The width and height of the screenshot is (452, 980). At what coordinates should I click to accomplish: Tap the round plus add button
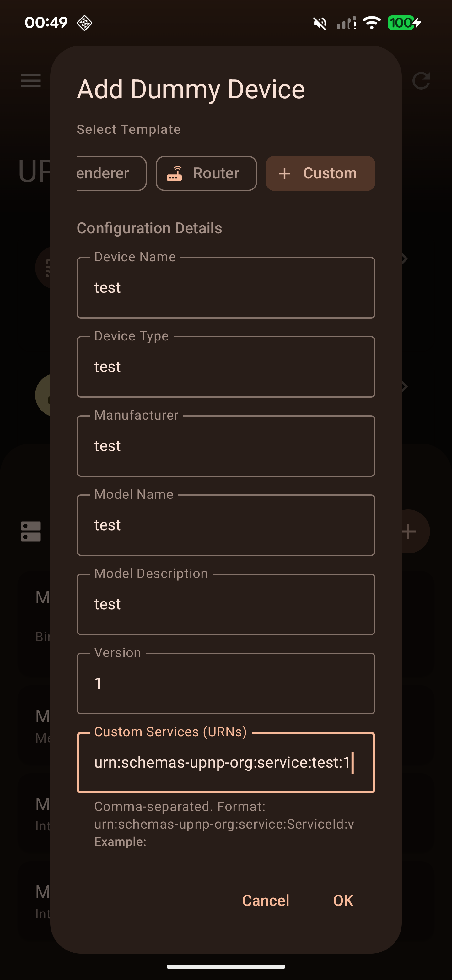click(410, 531)
